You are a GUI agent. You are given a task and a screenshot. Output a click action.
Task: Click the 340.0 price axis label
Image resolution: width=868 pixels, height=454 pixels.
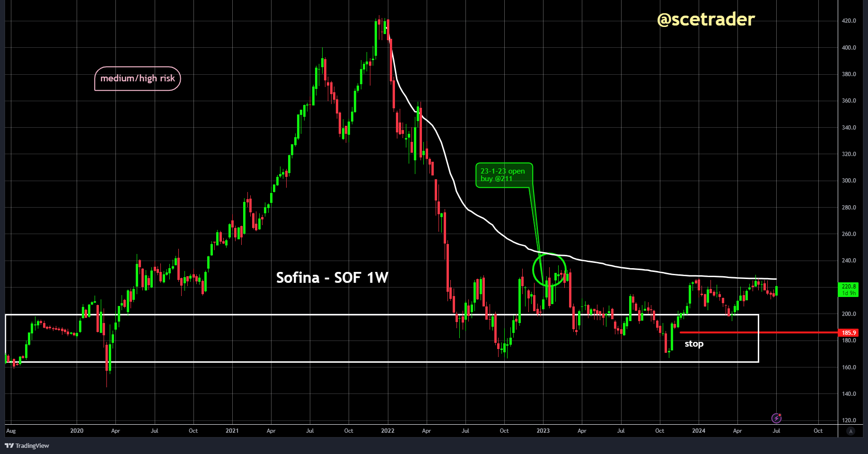(x=849, y=128)
